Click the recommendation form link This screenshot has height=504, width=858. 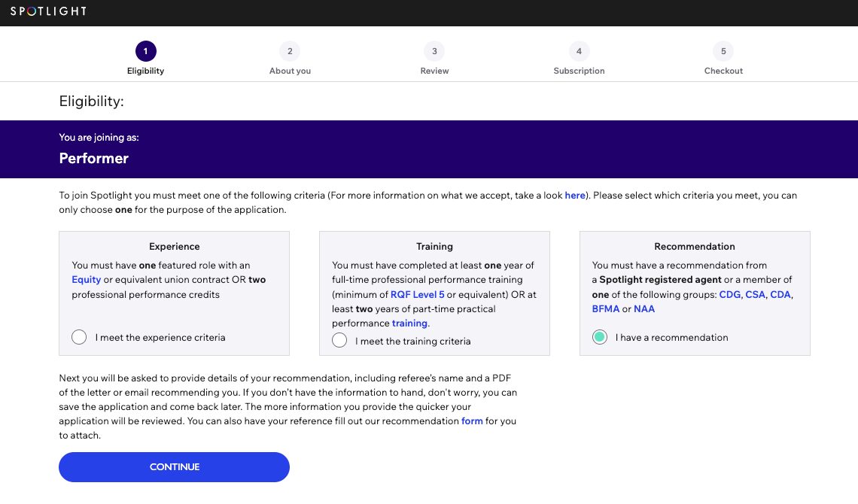click(472, 421)
